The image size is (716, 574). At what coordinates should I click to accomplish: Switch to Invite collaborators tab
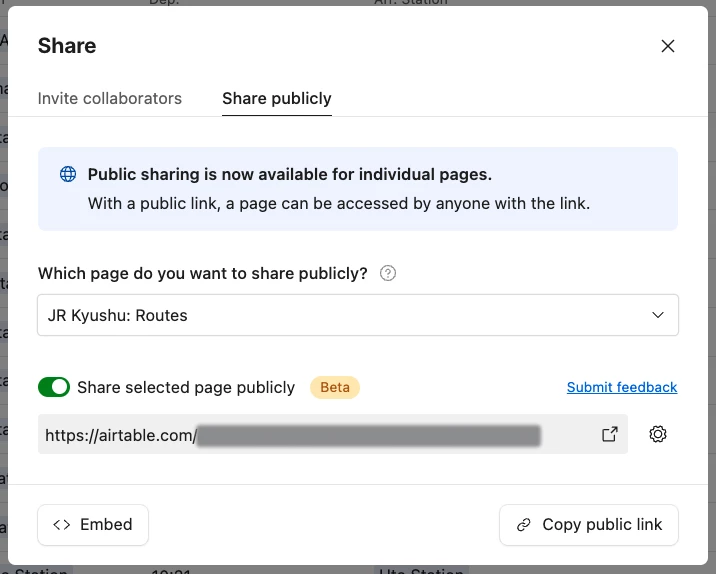tap(110, 99)
